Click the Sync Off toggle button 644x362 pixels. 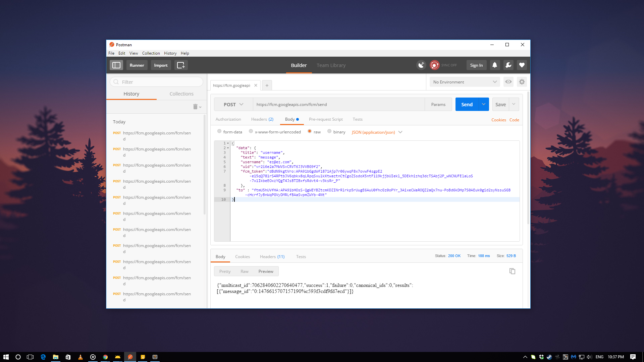point(443,65)
